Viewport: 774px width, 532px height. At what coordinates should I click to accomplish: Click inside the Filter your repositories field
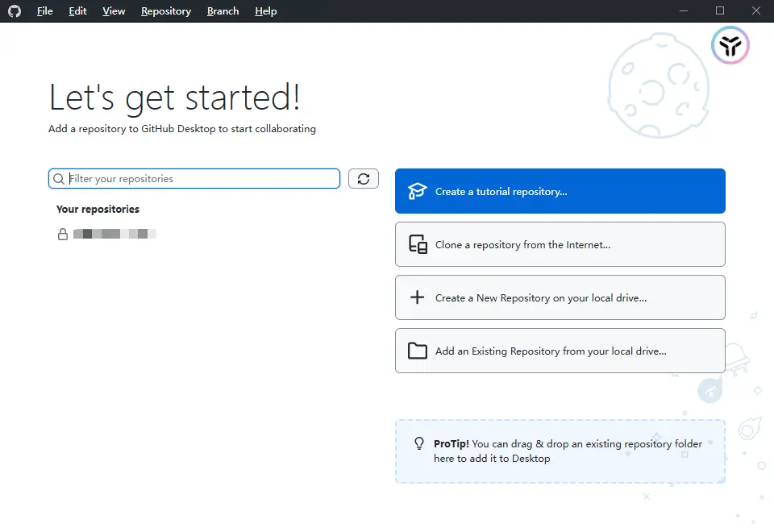coord(193,178)
